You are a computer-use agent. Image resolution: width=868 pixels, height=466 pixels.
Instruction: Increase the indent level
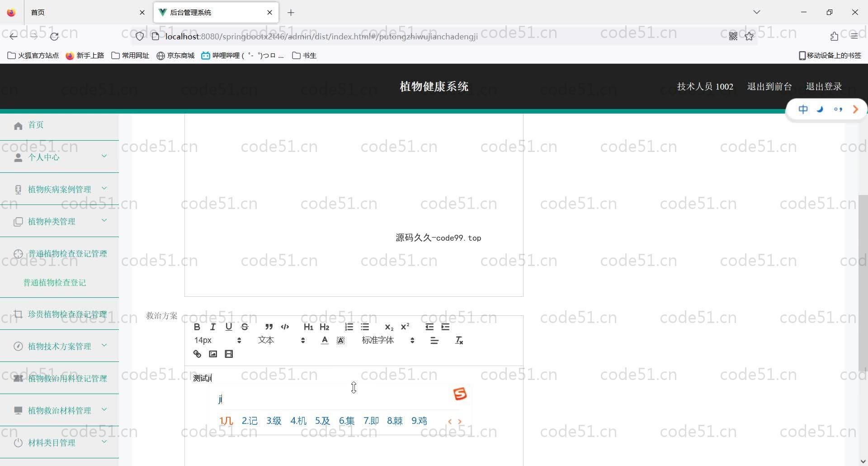pos(445,327)
